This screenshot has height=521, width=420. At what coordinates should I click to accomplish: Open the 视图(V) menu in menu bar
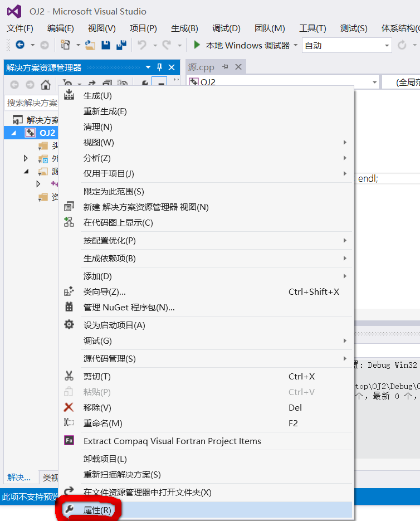coord(102,28)
